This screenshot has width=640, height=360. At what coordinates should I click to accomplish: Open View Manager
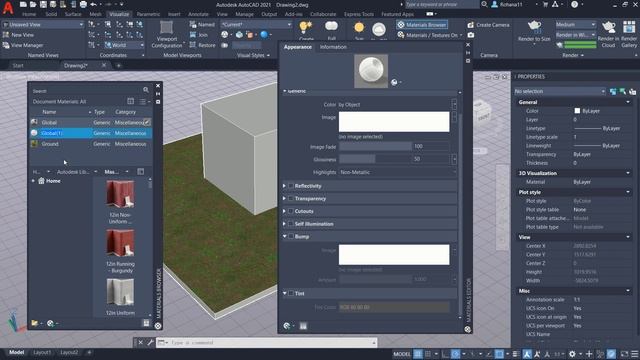(23, 45)
